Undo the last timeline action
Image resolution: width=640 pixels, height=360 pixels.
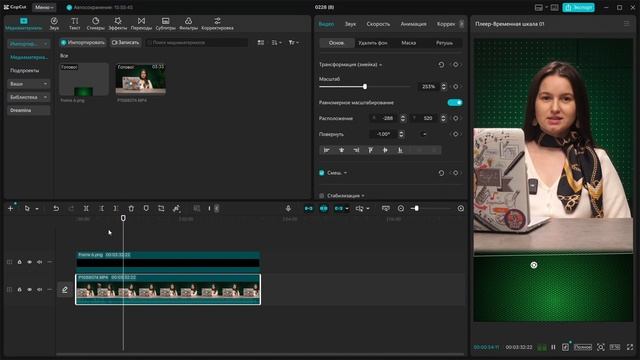tap(56, 209)
